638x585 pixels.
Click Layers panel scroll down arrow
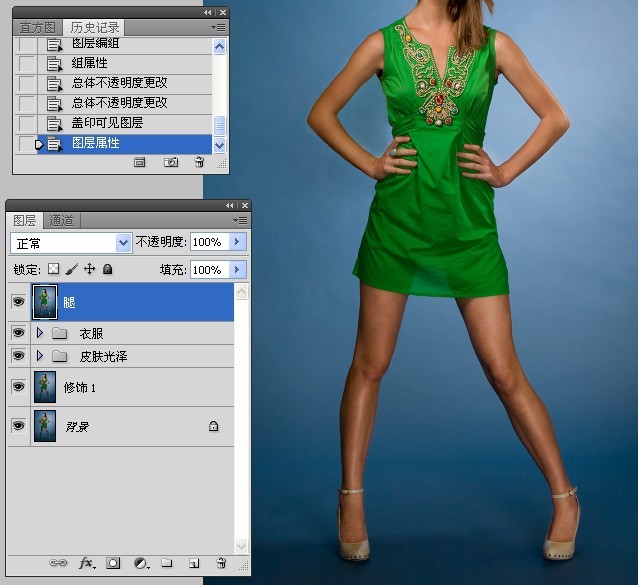click(241, 546)
